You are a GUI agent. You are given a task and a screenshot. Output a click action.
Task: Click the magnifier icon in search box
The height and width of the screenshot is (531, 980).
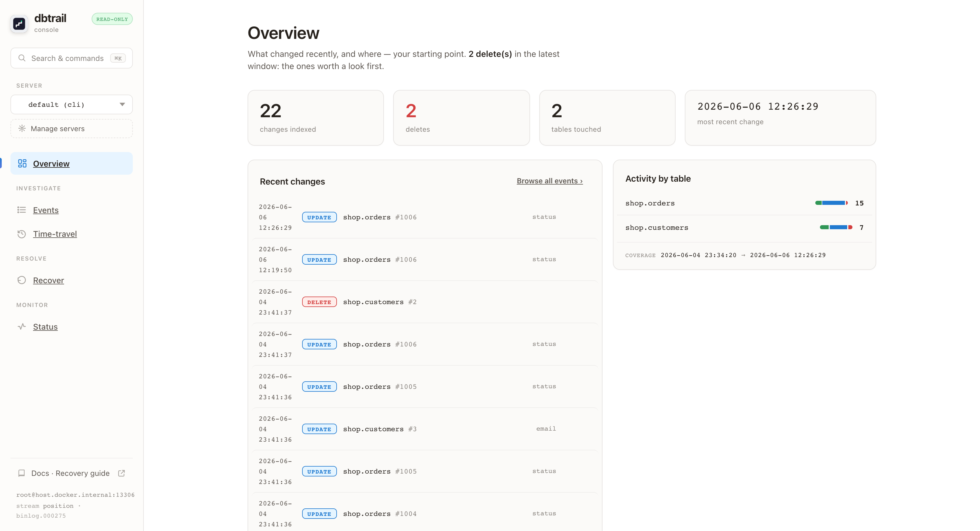point(22,58)
